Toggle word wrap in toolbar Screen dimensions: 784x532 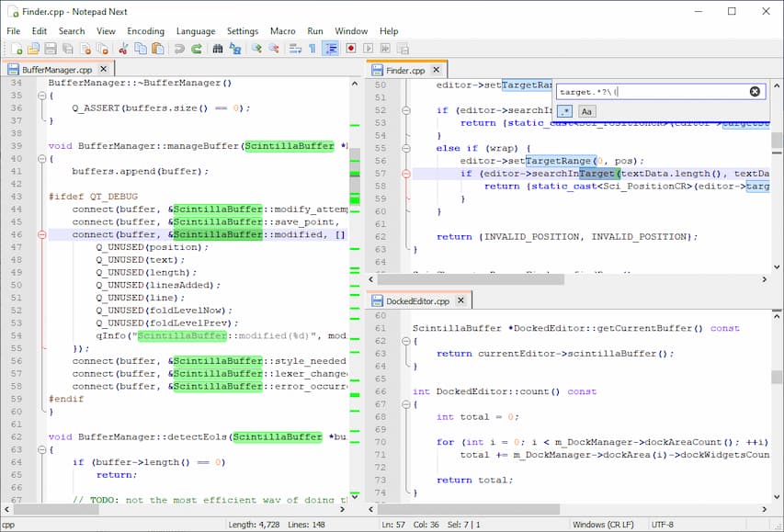pyautogui.click(x=296, y=49)
